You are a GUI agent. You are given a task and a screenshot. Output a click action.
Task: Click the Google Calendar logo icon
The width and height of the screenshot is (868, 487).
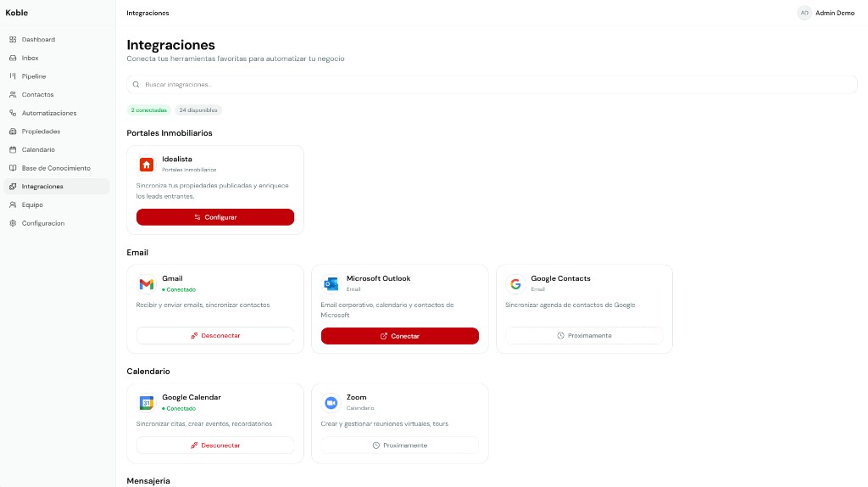tap(147, 402)
